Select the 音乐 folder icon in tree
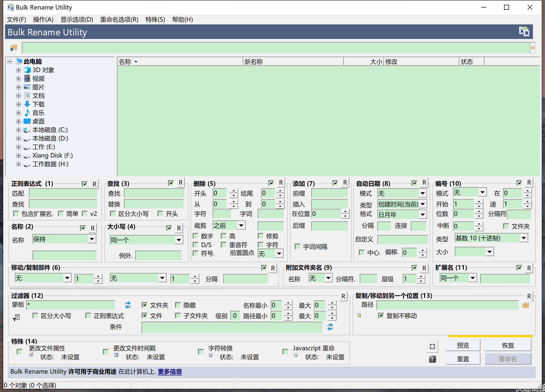The image size is (545, 392). click(27, 113)
